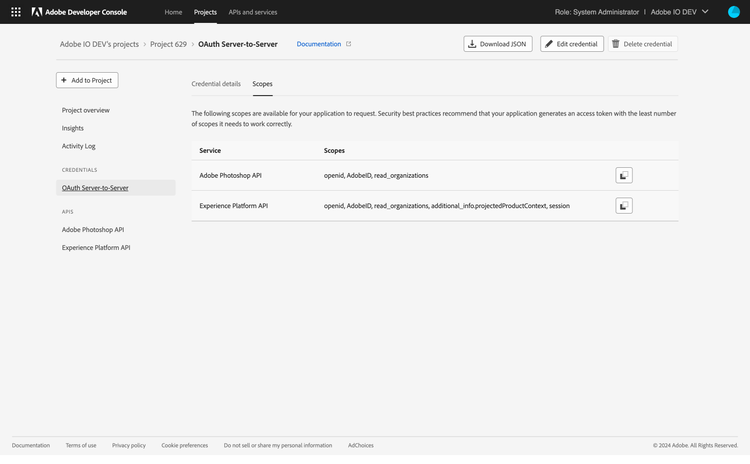Open the Home navigation item
750x464 pixels.
173,12
